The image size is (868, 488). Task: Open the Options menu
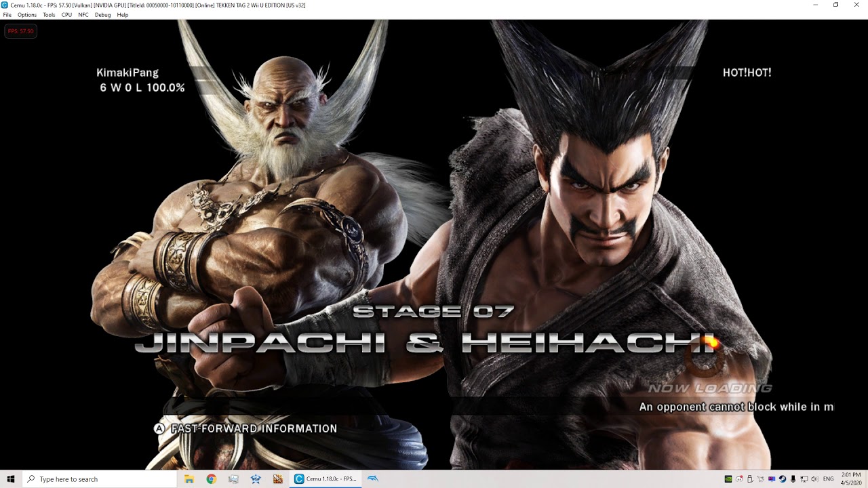tap(27, 14)
